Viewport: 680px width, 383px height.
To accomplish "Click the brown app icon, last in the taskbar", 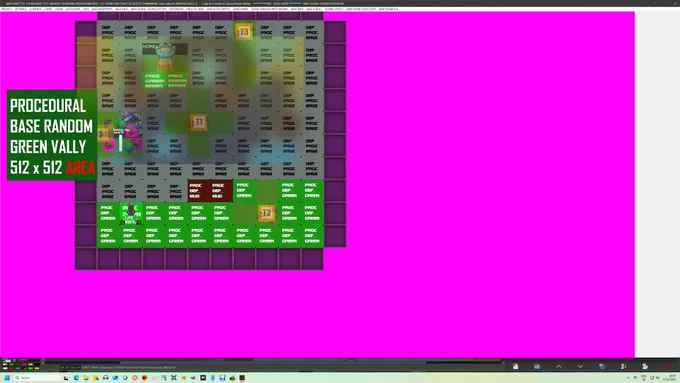I will [242, 378].
